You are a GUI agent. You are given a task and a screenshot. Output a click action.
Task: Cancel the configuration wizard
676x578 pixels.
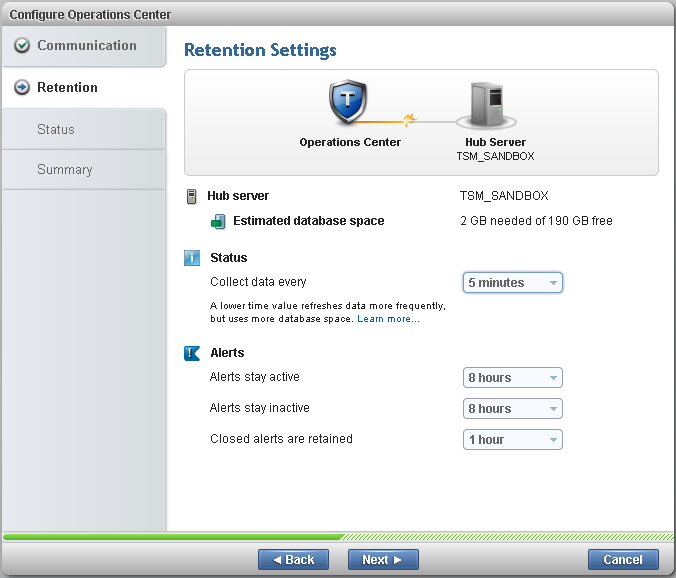[x=623, y=560]
